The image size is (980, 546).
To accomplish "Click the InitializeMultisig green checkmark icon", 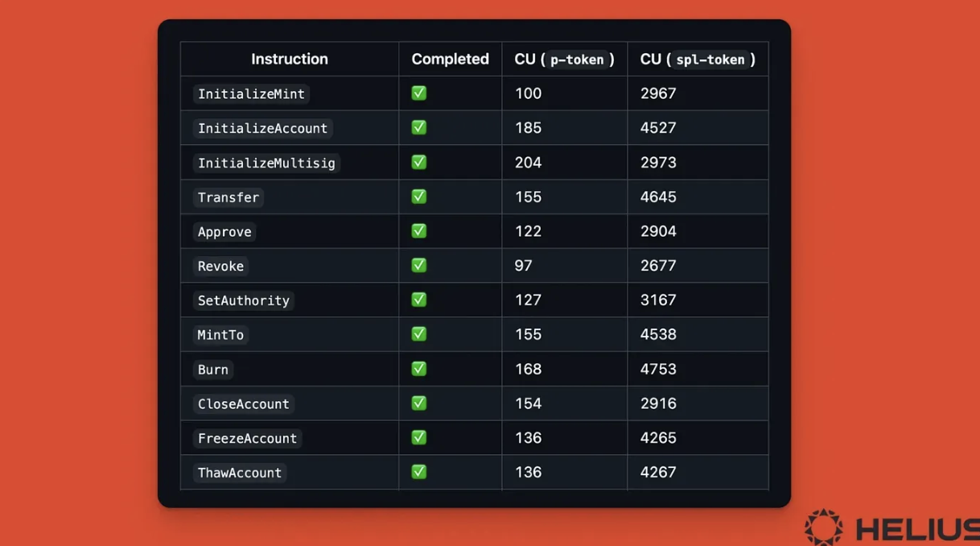I will pyautogui.click(x=419, y=163).
